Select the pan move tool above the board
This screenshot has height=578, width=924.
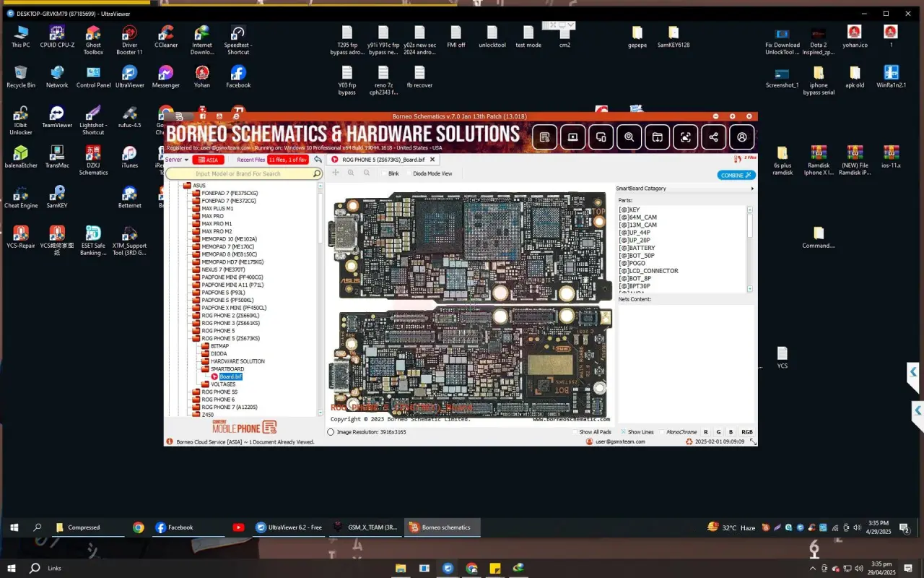coord(336,173)
